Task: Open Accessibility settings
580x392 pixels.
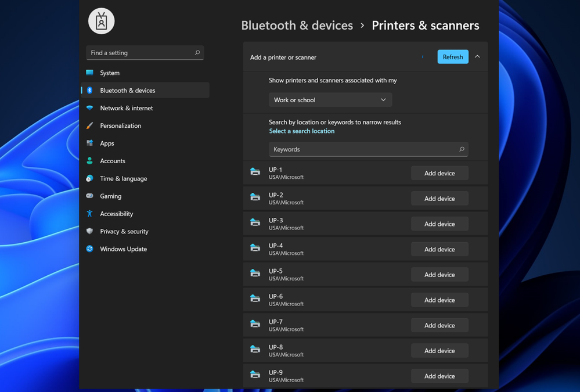Action: tap(145, 214)
